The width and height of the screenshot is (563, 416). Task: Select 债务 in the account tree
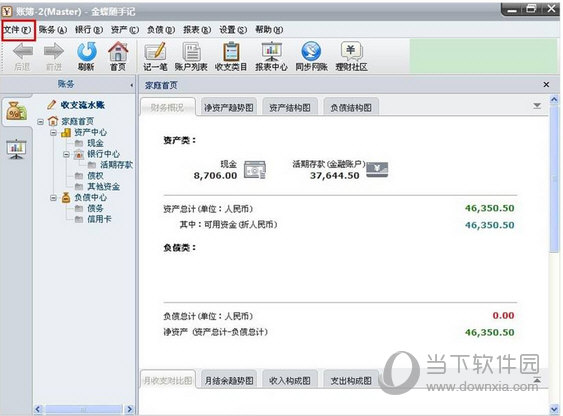(x=95, y=208)
